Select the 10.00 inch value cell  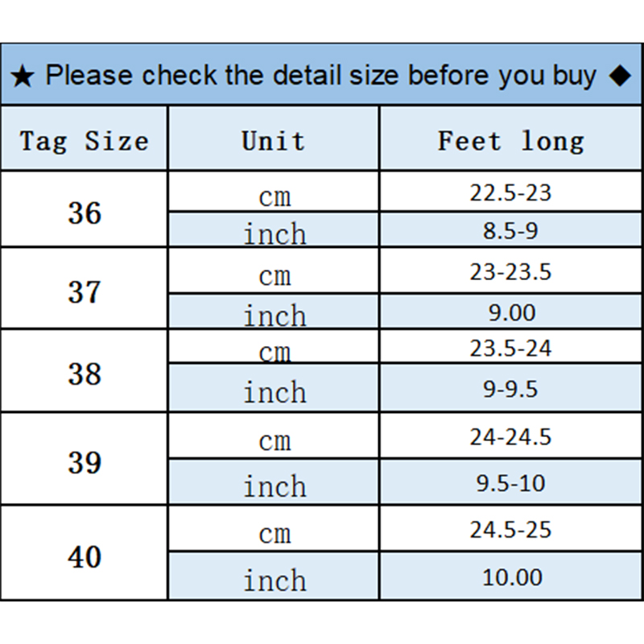point(511,576)
